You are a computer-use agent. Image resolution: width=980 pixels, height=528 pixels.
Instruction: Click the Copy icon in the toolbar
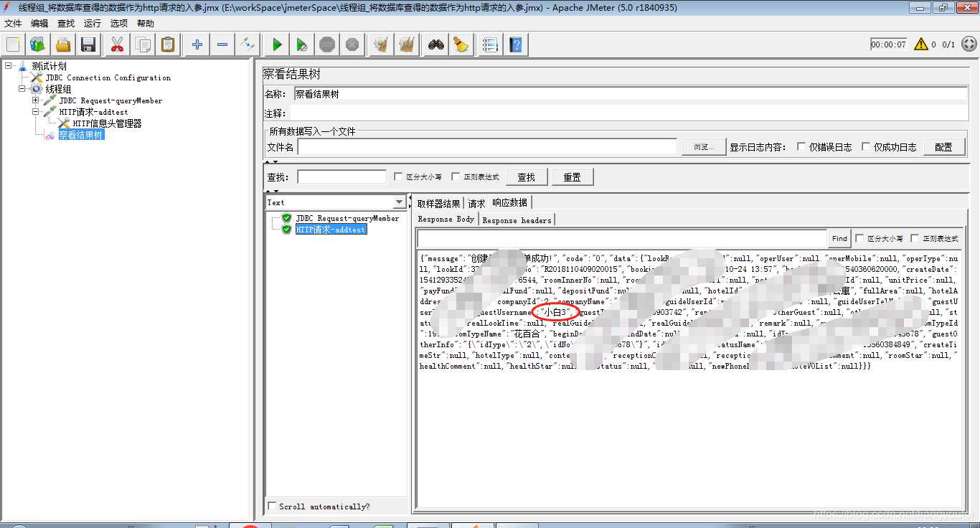pyautogui.click(x=142, y=45)
